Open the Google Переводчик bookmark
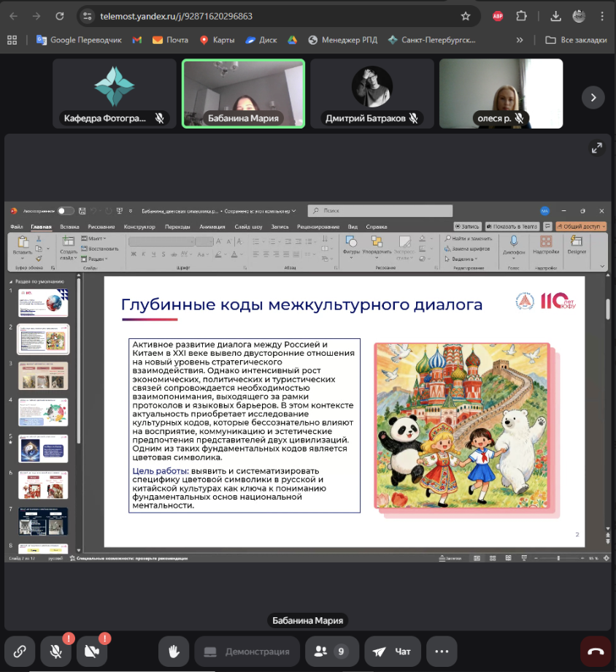Viewport: 616px width, 672px height. point(79,40)
